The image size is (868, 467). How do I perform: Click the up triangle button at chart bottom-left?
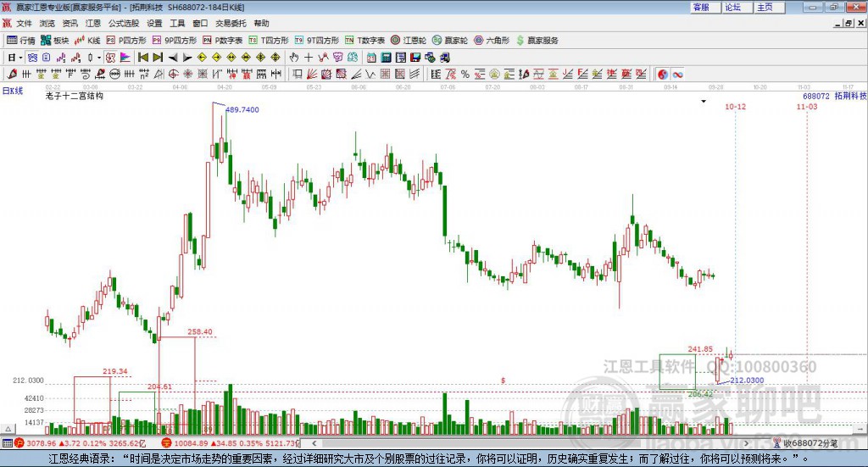coord(8,429)
